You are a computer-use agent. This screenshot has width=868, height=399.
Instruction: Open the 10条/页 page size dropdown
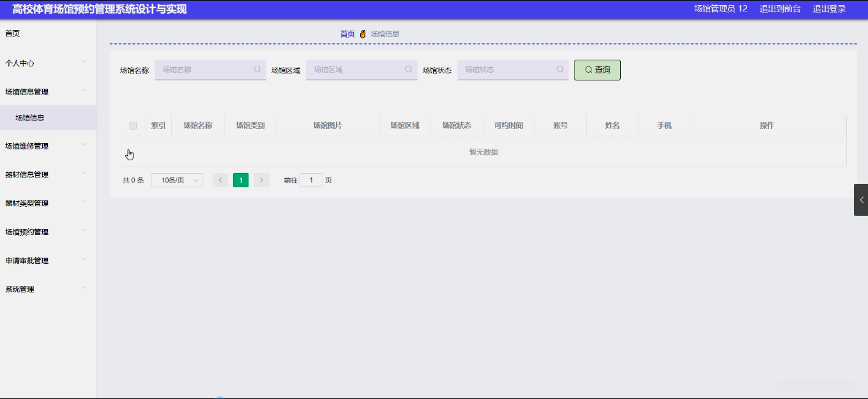coord(177,180)
